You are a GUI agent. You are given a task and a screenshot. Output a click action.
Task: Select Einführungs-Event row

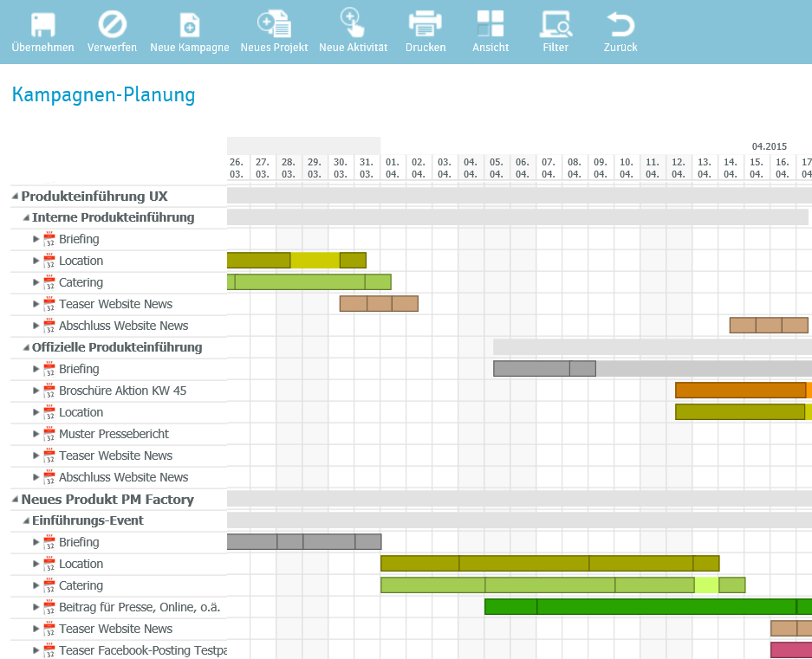coord(119,520)
